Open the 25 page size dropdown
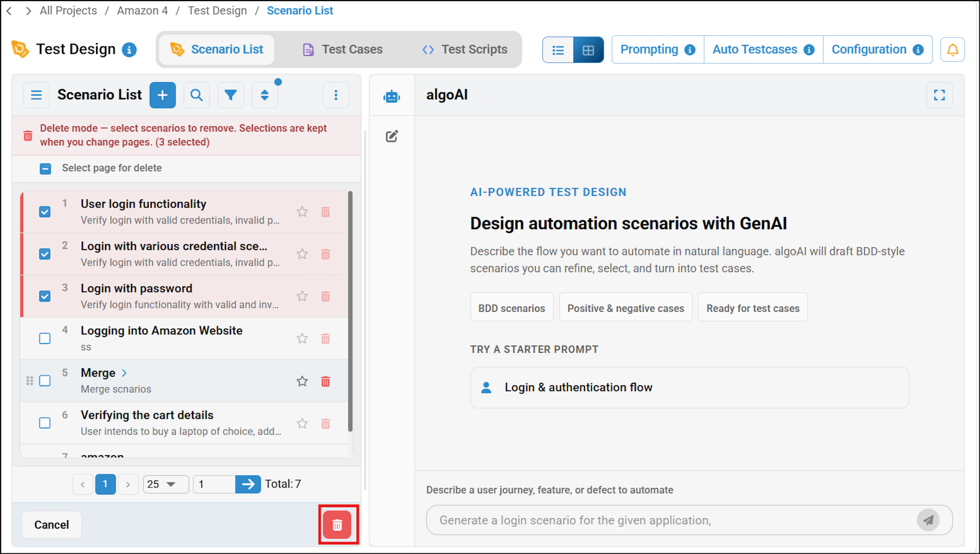 [x=166, y=484]
